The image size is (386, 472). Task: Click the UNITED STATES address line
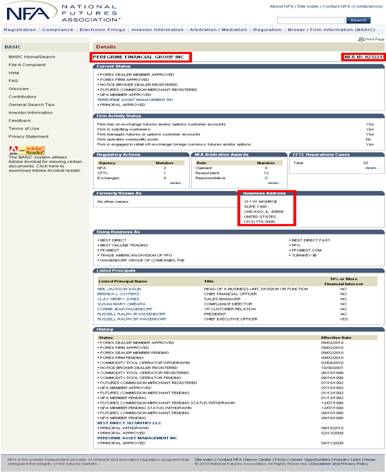click(x=260, y=217)
